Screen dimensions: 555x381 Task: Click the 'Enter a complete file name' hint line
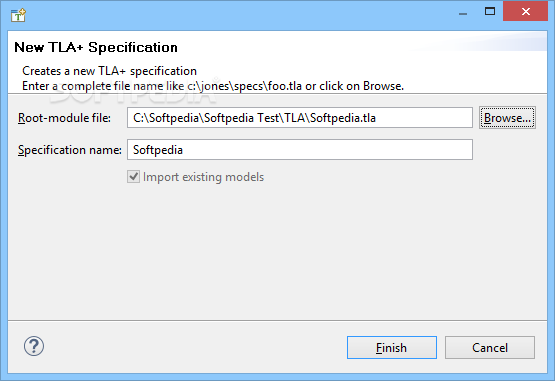pos(213,86)
